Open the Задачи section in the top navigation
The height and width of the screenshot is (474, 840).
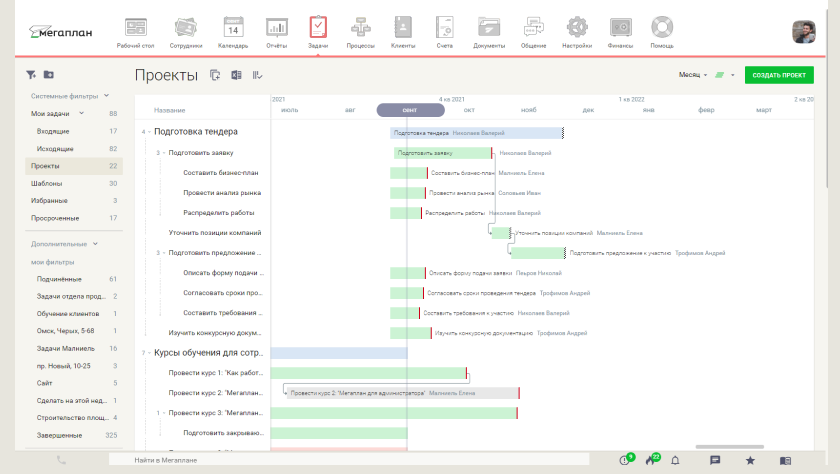318,31
